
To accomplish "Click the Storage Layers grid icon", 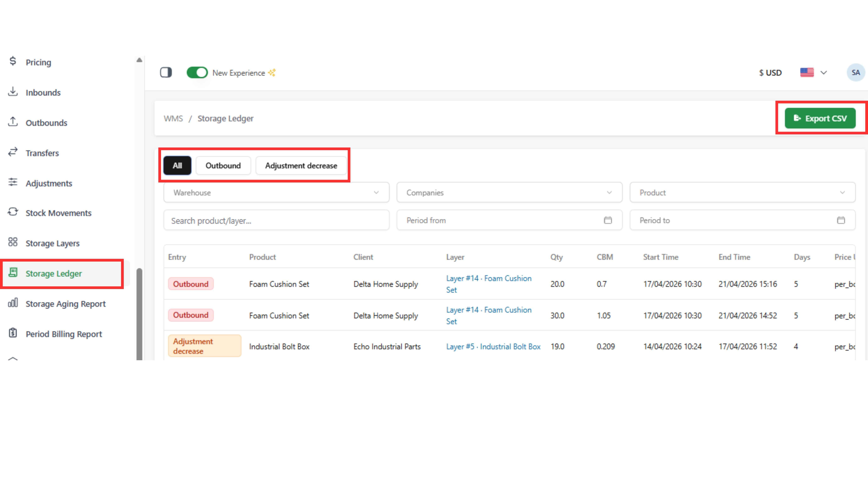I will 13,242.
